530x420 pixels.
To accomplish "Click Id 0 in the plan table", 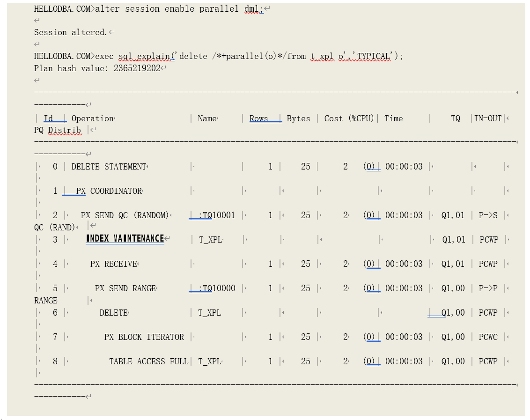I will pyautogui.click(x=55, y=167).
